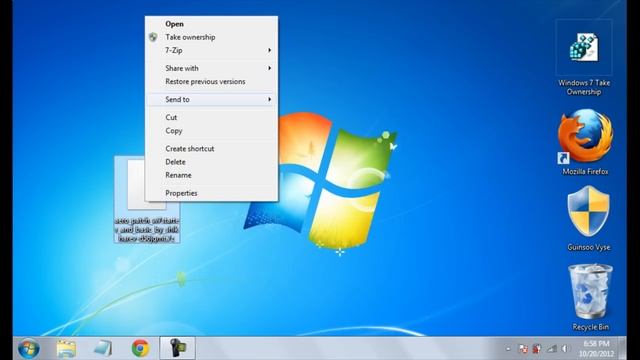Image resolution: width=640 pixels, height=360 pixels.
Task: Expand the 7-Zip submenu arrow
Action: (x=269, y=50)
